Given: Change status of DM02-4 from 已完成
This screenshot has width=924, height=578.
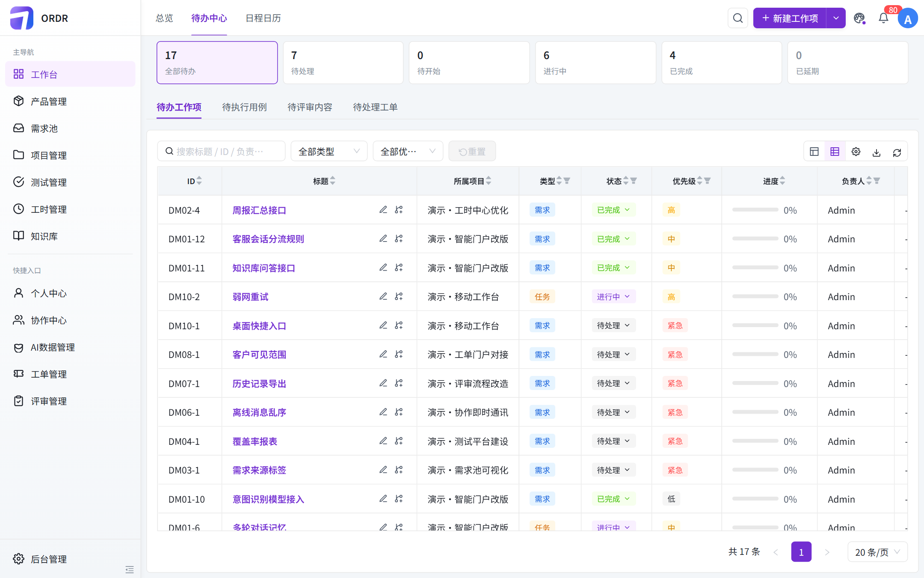Looking at the screenshot, I should pos(613,210).
